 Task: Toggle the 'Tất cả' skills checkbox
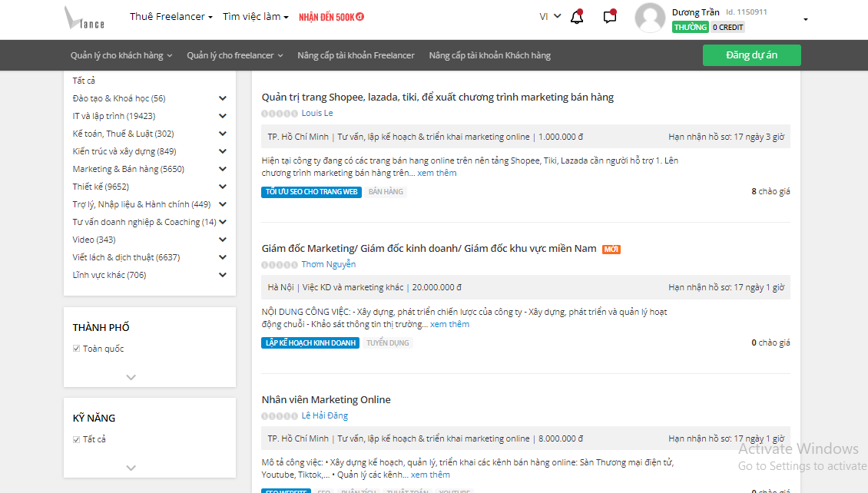[77, 439]
